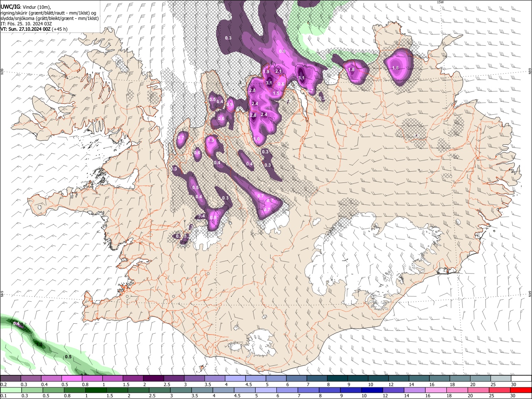Click the '0.4' value in the green rain band

point(16,323)
